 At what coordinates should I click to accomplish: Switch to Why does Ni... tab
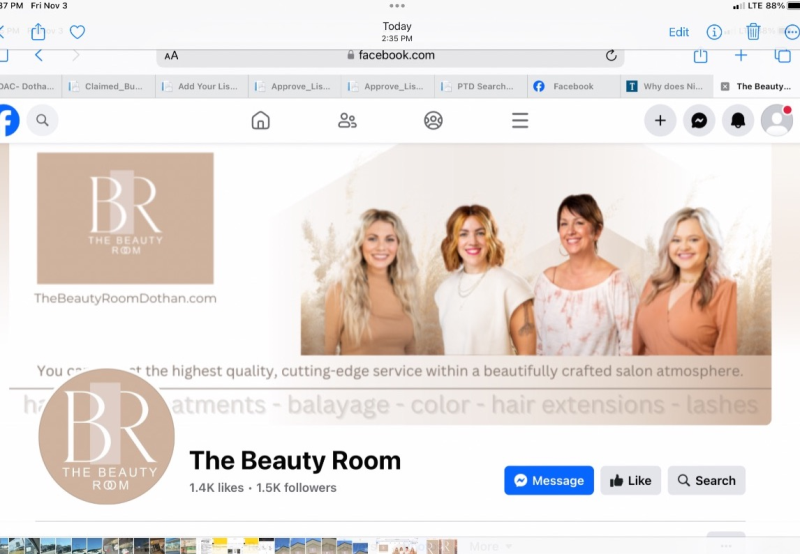[x=666, y=86]
